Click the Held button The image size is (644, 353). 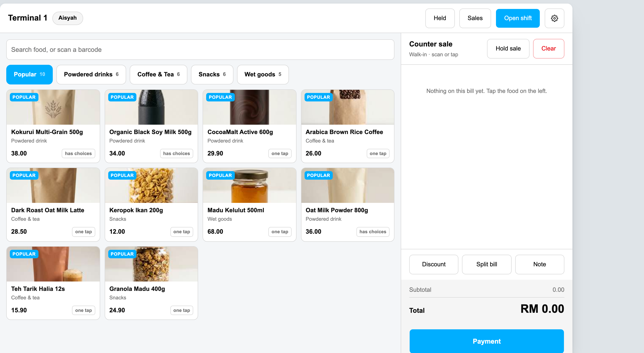tap(440, 18)
